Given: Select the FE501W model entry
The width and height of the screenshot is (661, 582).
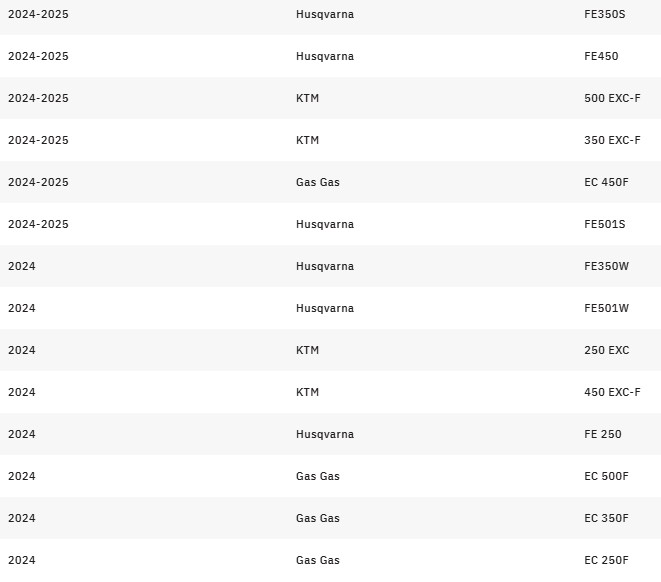Looking at the screenshot, I should (x=606, y=309).
